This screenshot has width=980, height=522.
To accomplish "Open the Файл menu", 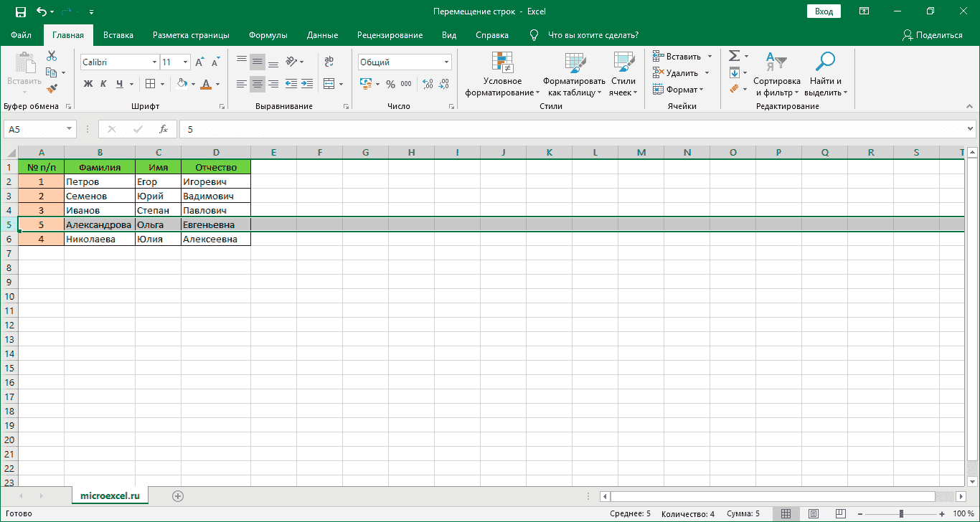I will click(x=22, y=34).
